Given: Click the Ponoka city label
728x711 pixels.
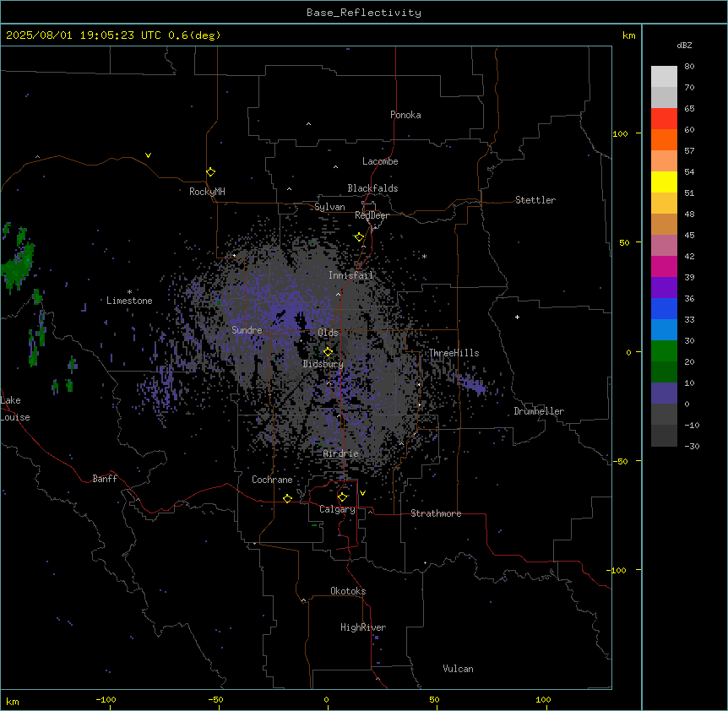Looking at the screenshot, I should [x=405, y=115].
